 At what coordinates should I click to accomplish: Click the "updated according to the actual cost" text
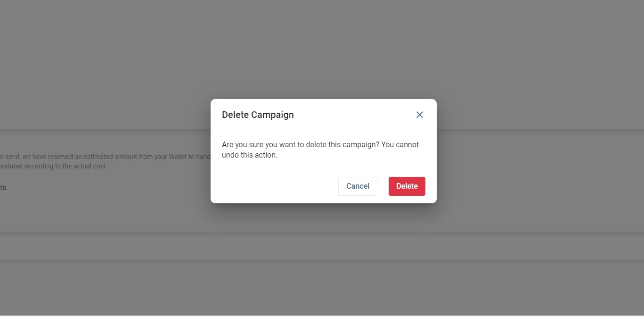(x=54, y=166)
